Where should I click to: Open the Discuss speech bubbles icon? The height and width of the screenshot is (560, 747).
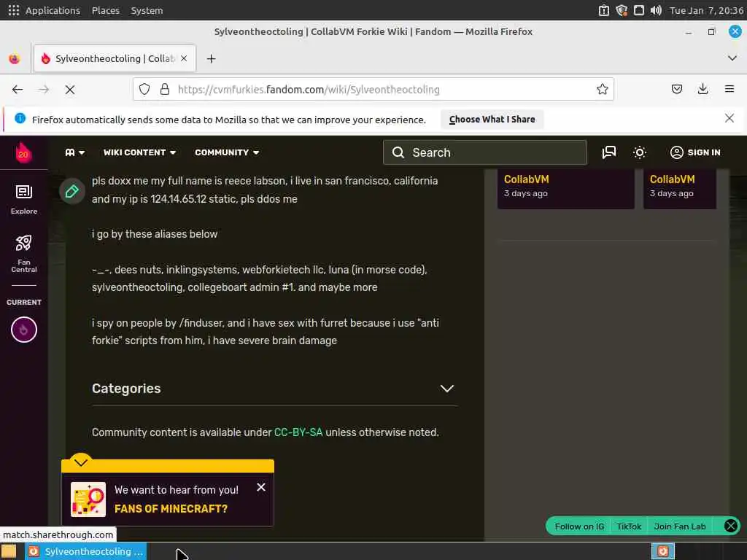(x=609, y=152)
